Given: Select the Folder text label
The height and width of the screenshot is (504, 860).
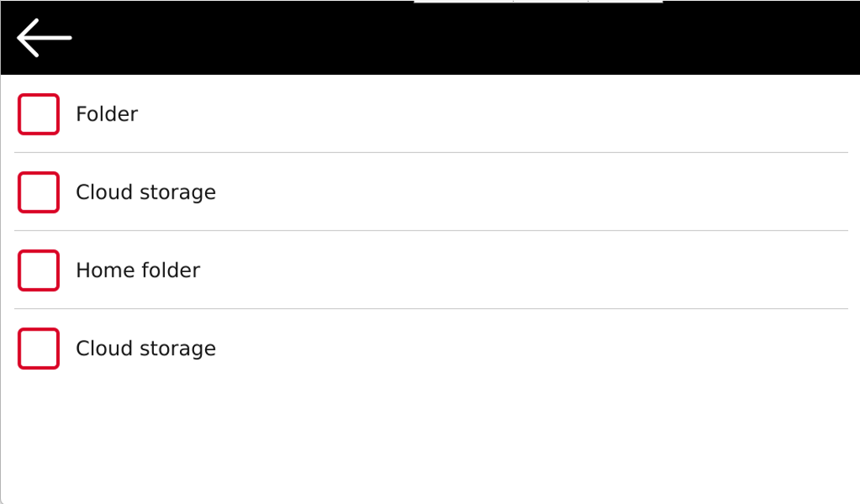Looking at the screenshot, I should pos(107,114).
